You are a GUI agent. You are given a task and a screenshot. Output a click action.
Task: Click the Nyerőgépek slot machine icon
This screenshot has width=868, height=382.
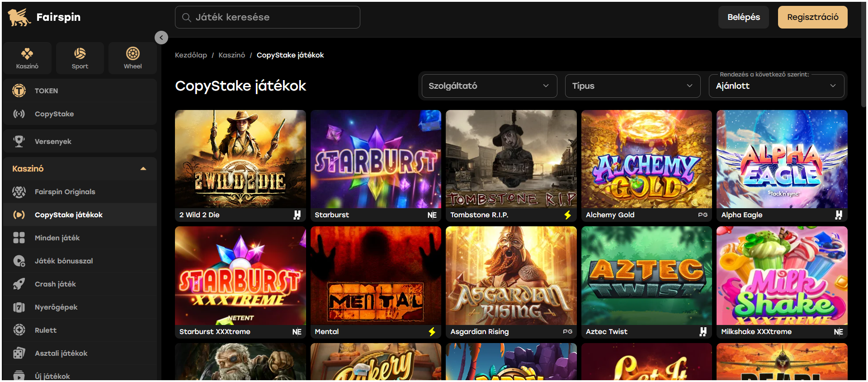(x=19, y=307)
